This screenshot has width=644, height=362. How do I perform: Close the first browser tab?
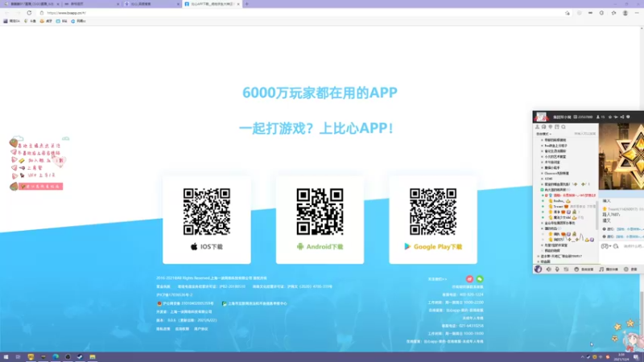[x=57, y=4]
